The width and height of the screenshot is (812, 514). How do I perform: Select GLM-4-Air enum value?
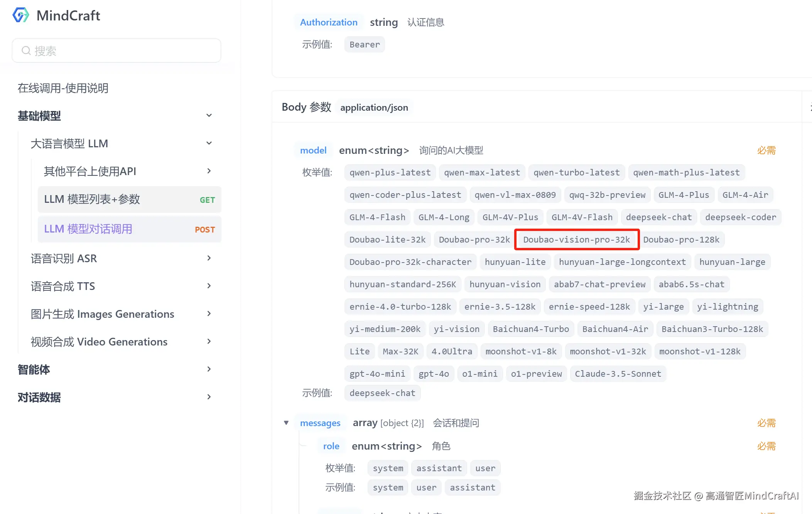click(745, 195)
